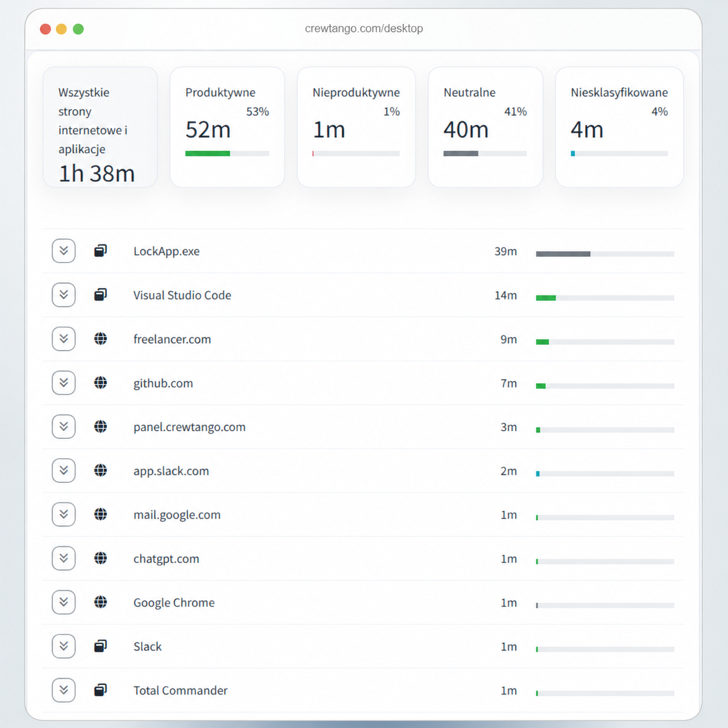
Task: Expand the Slack application row
Action: [64, 646]
